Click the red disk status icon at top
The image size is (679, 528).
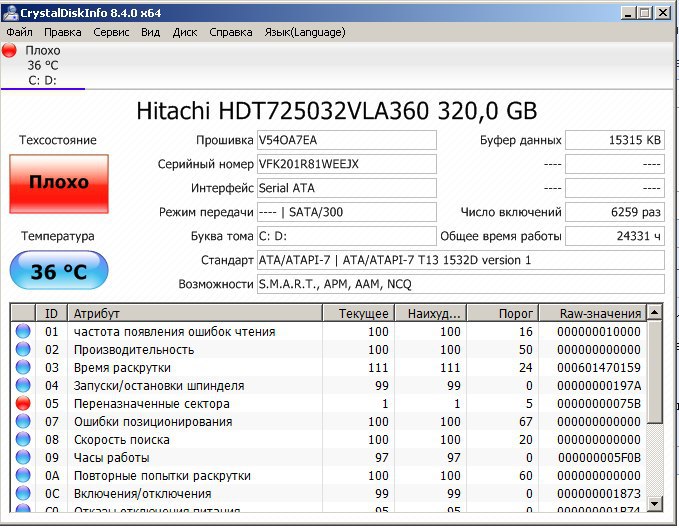(9, 50)
